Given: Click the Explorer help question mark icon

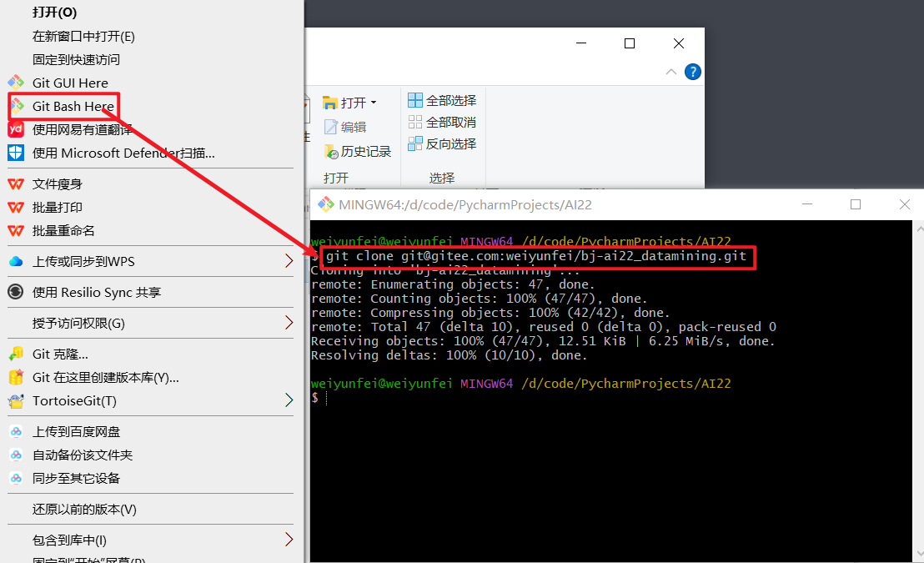Looking at the screenshot, I should [x=693, y=72].
